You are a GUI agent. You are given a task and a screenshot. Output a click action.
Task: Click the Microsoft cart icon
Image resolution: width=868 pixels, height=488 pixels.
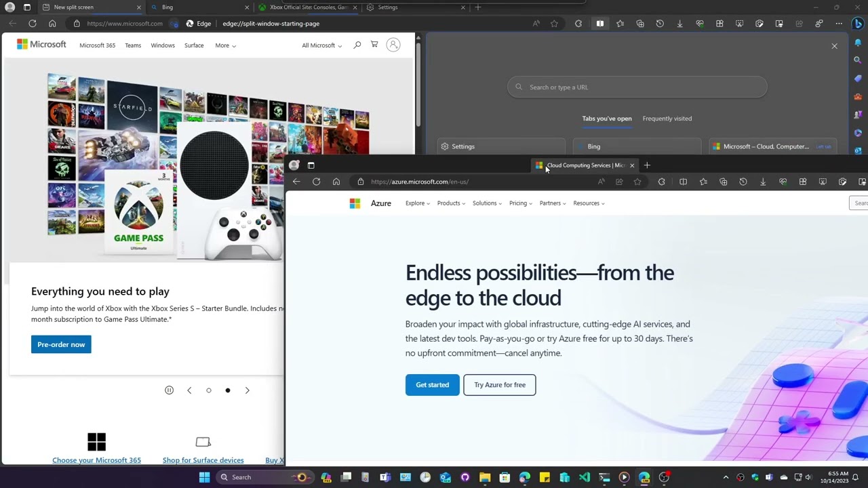pos(374,45)
